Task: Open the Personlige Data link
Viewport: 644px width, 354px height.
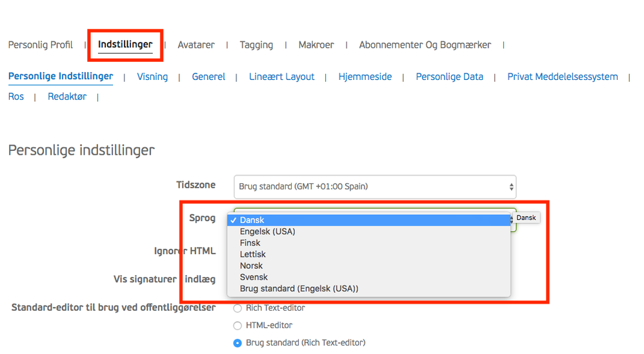Action: pos(449,77)
